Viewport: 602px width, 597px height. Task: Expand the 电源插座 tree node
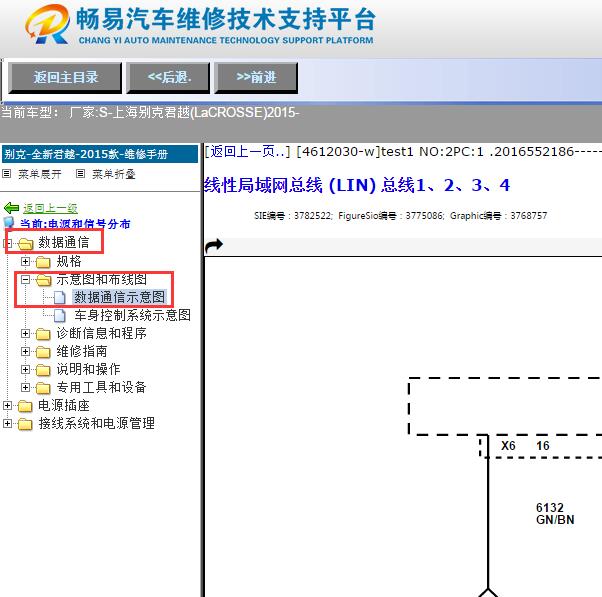[7, 405]
